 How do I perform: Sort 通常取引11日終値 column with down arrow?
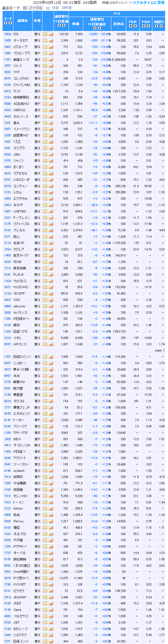click(63, 25)
